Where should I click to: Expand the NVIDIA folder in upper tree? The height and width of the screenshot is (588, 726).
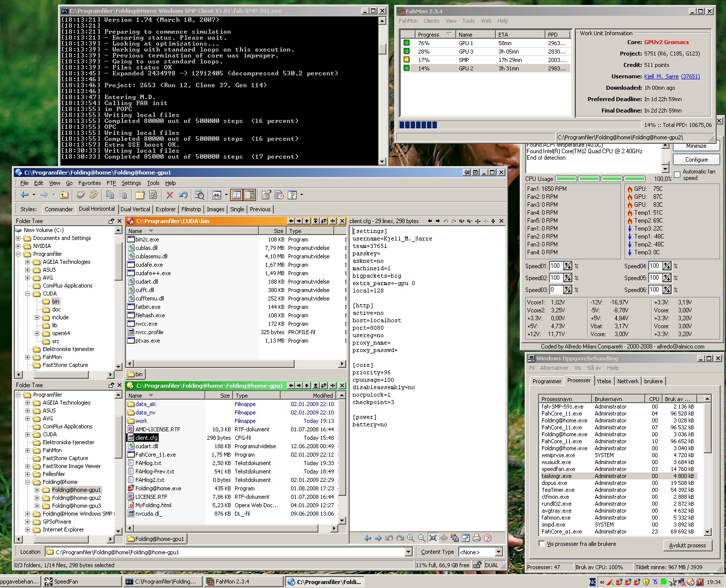point(18,246)
